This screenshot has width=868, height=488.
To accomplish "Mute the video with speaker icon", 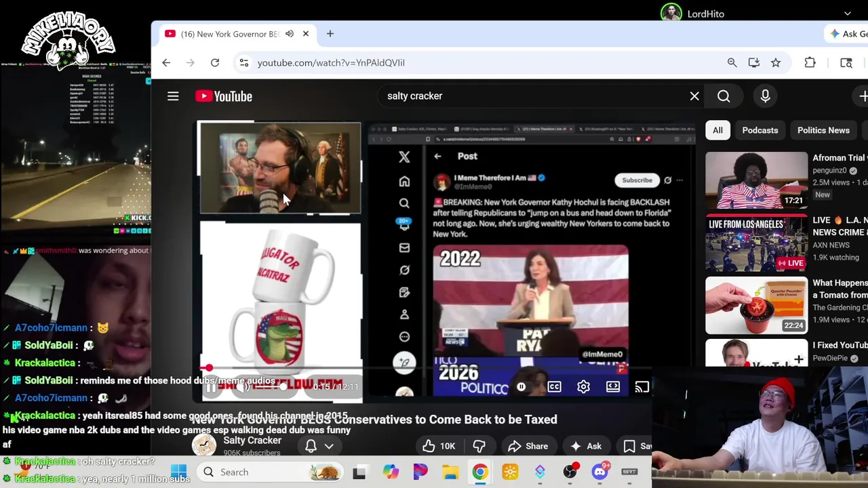I will point(241,387).
